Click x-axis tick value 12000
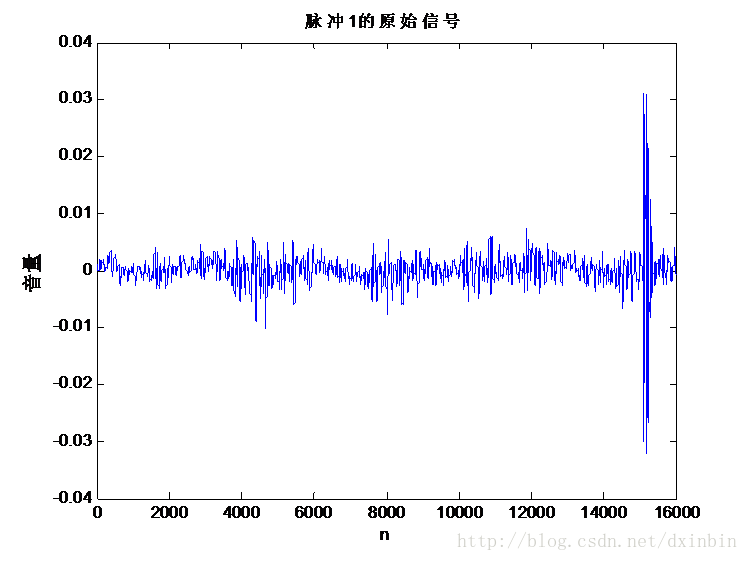The width and height of the screenshot is (748, 561). 532,513
